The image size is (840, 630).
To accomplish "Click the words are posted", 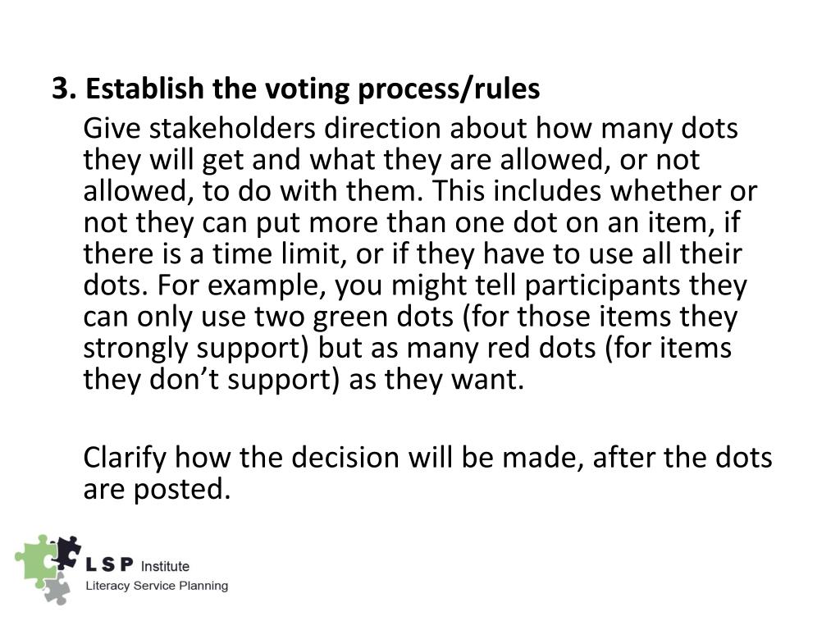I will [x=157, y=489].
